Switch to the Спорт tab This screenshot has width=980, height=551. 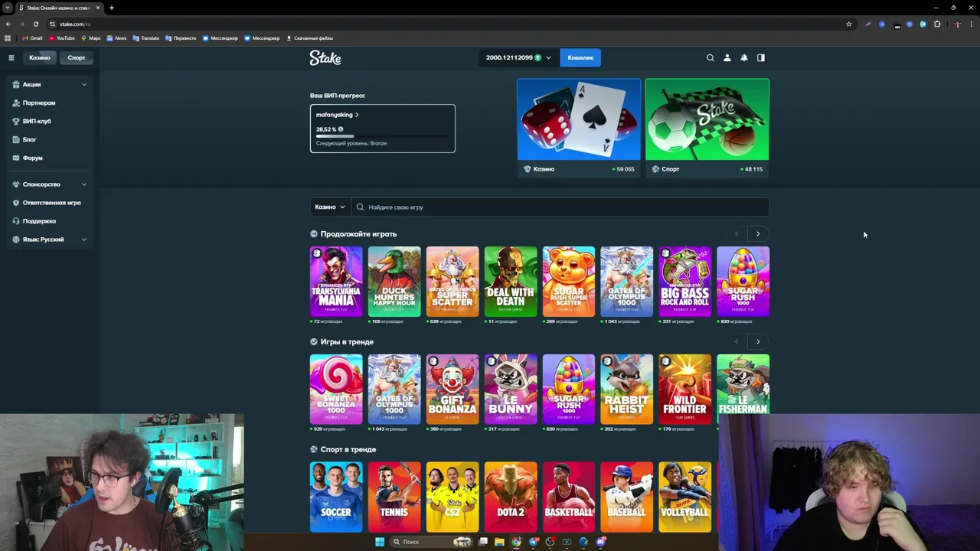coord(77,57)
